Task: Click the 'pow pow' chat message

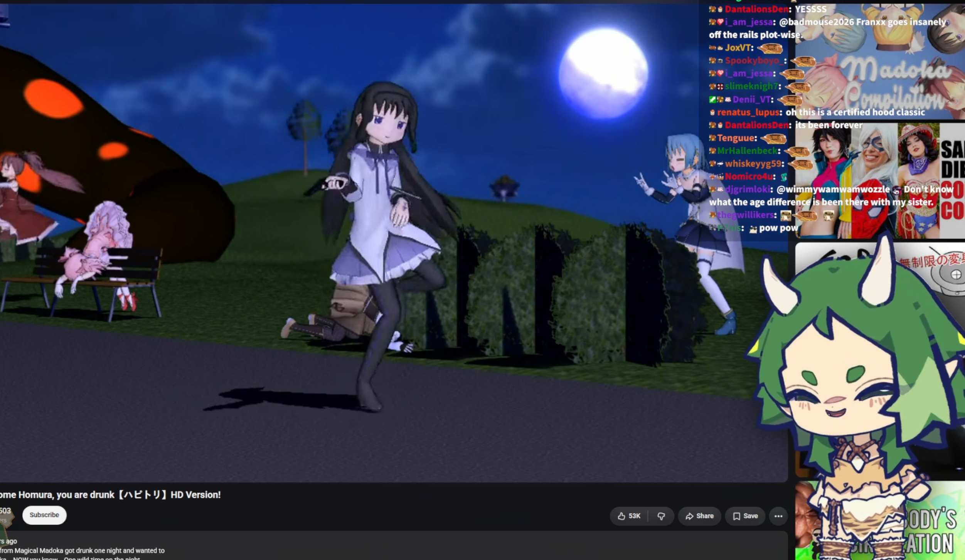Action: pos(778,228)
